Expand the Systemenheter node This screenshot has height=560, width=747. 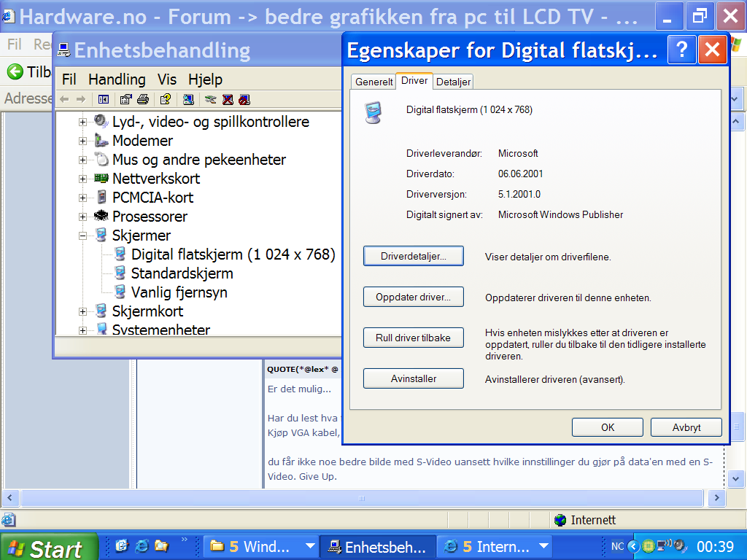tap(82, 330)
